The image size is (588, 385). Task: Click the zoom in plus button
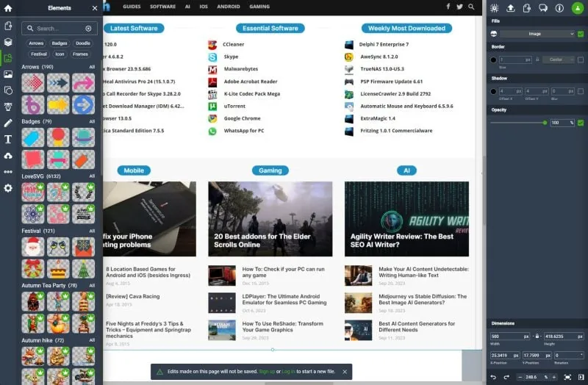coord(554,377)
